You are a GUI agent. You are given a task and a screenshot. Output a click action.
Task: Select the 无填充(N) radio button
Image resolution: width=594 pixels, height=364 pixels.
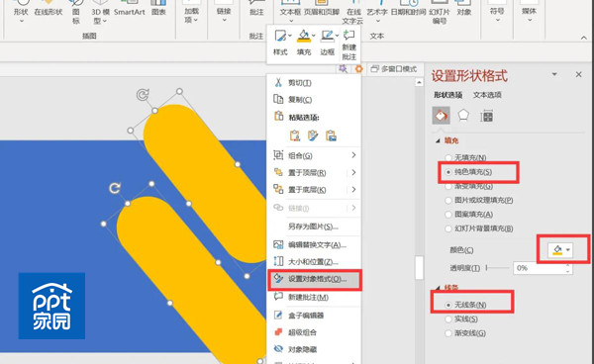pos(448,157)
